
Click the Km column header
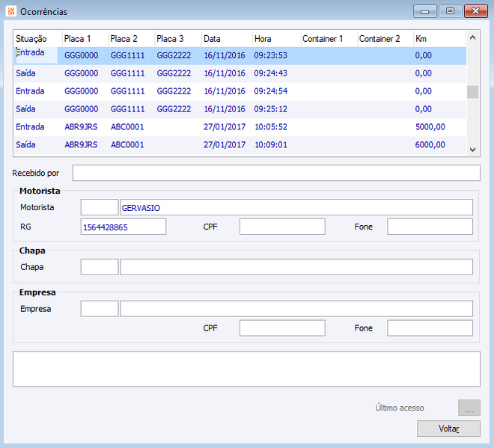(x=440, y=39)
